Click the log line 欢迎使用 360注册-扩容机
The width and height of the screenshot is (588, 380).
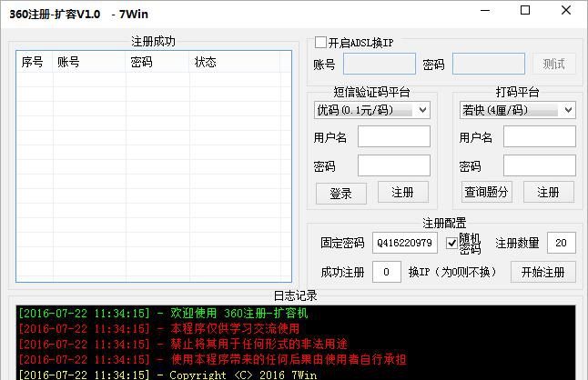coord(164,313)
